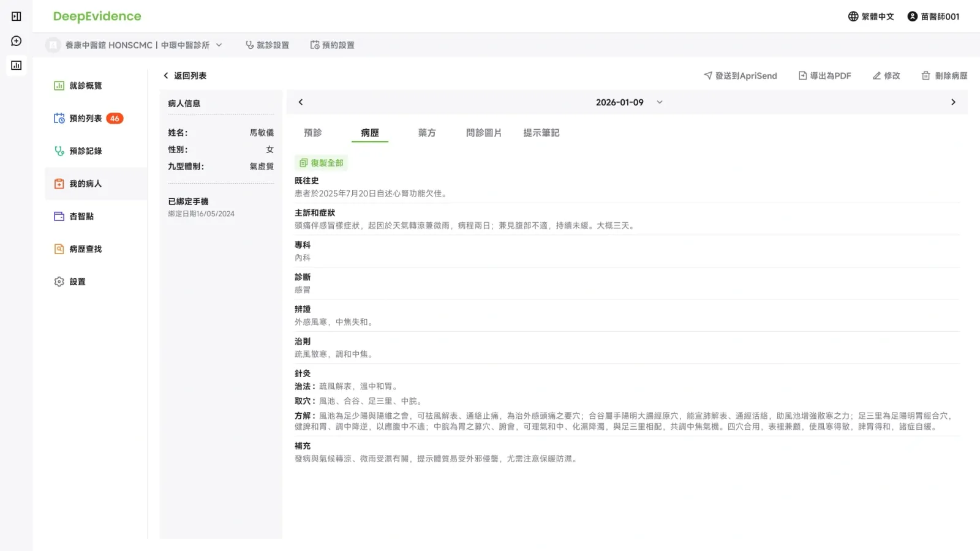
Task: Select 我的病人 in sidebar
Action: [x=96, y=184]
